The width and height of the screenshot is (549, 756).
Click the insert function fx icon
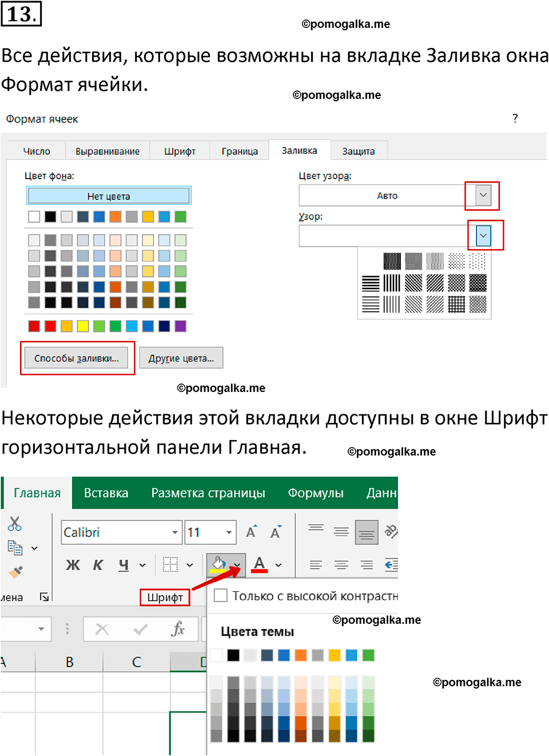(x=178, y=629)
